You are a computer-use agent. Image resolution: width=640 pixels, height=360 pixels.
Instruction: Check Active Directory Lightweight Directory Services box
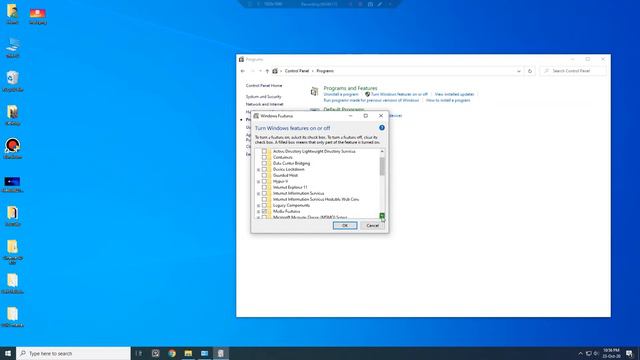point(264,151)
